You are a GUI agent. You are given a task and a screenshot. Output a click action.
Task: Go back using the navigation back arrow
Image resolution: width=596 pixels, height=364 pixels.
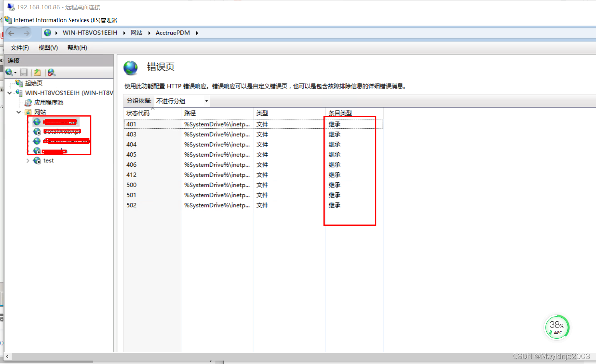[11, 33]
